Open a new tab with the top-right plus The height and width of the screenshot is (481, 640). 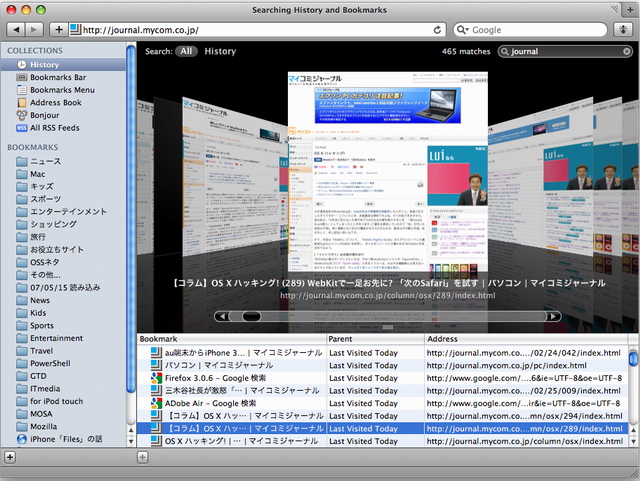631,10
